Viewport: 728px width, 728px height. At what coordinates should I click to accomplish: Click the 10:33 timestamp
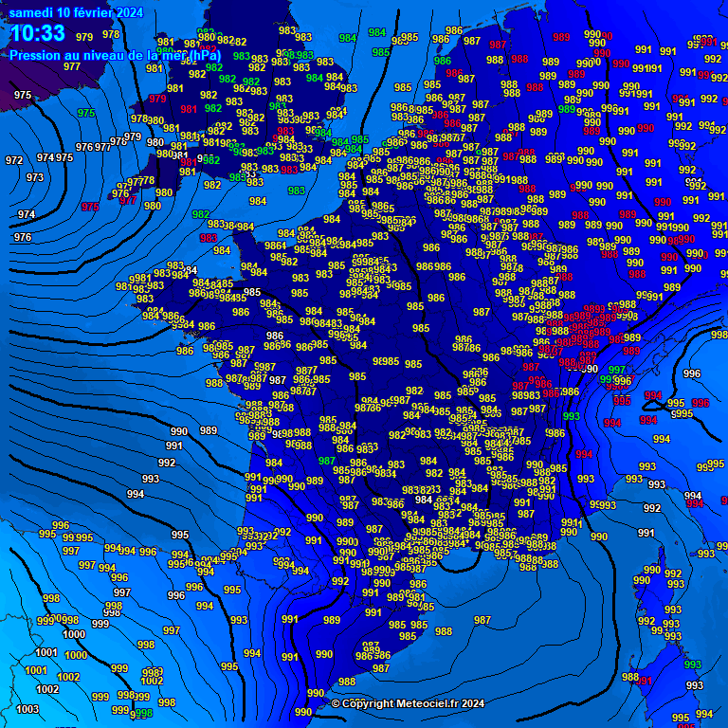tap(38, 34)
